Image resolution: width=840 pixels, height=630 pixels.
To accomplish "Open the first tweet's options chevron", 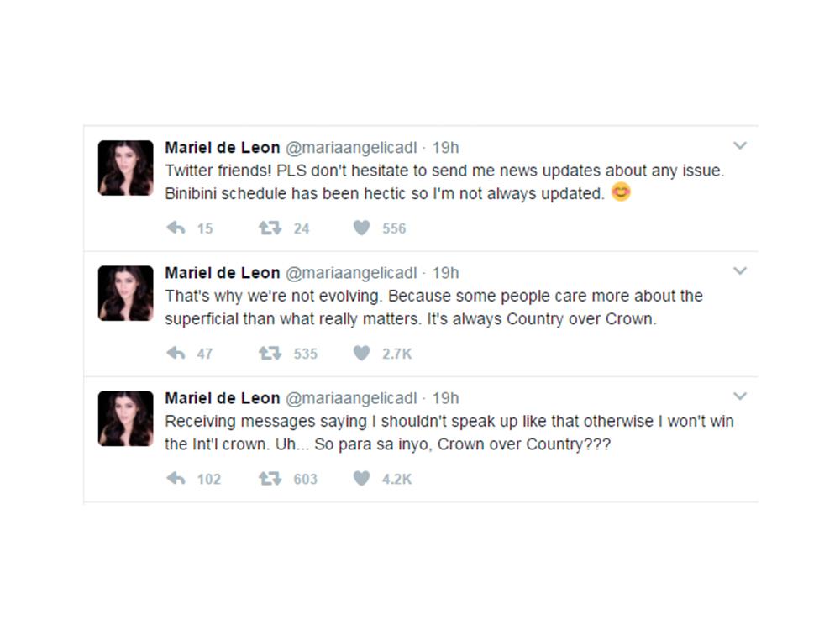I will [x=740, y=146].
